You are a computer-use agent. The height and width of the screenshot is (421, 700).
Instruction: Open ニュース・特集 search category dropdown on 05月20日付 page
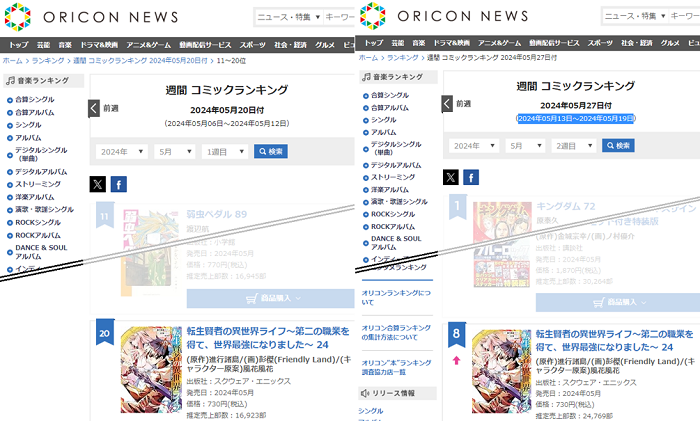[x=288, y=17]
